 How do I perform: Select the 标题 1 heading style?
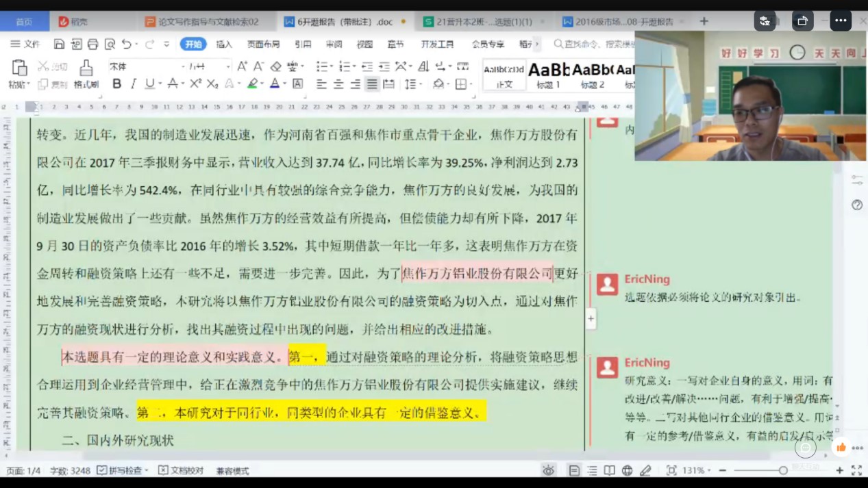click(549, 74)
